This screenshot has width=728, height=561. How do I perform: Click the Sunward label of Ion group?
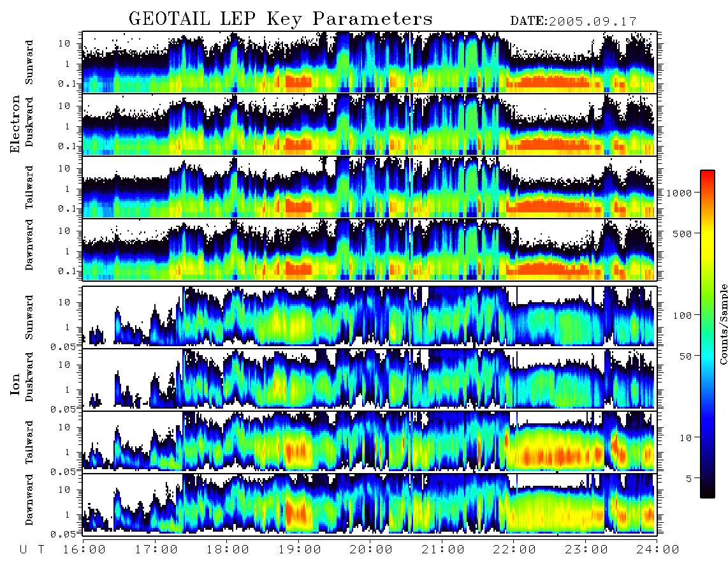pyautogui.click(x=29, y=317)
